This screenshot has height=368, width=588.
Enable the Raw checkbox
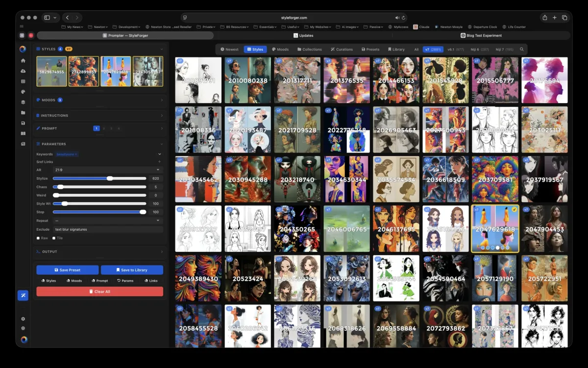[x=38, y=238]
